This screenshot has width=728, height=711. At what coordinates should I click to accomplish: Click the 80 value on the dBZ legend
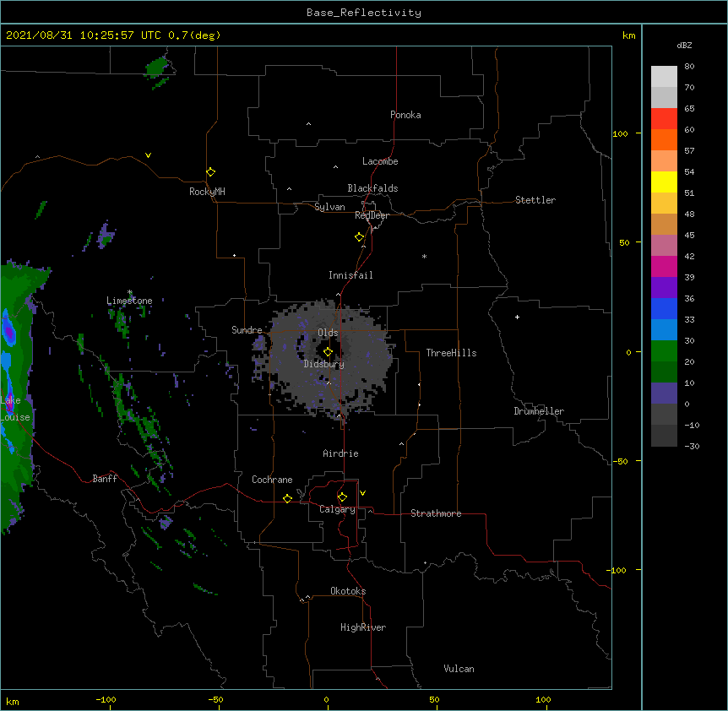[689, 67]
